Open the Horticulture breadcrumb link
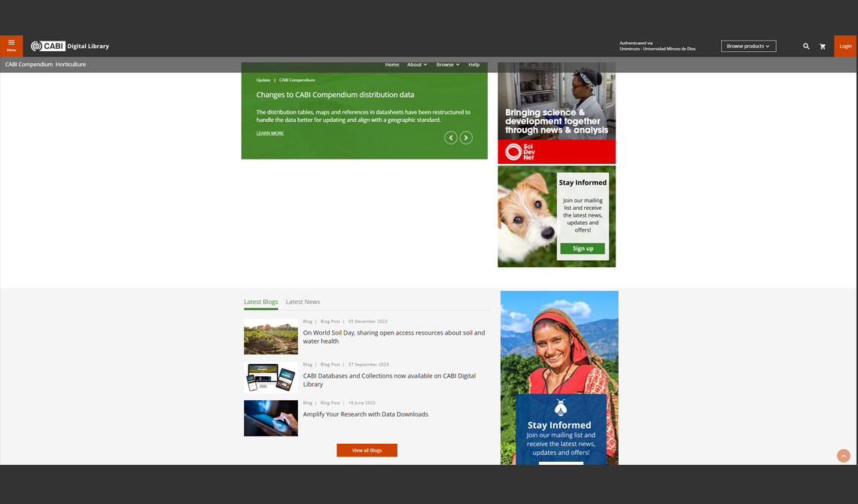Screen dimensions: 858x504 [71, 65]
